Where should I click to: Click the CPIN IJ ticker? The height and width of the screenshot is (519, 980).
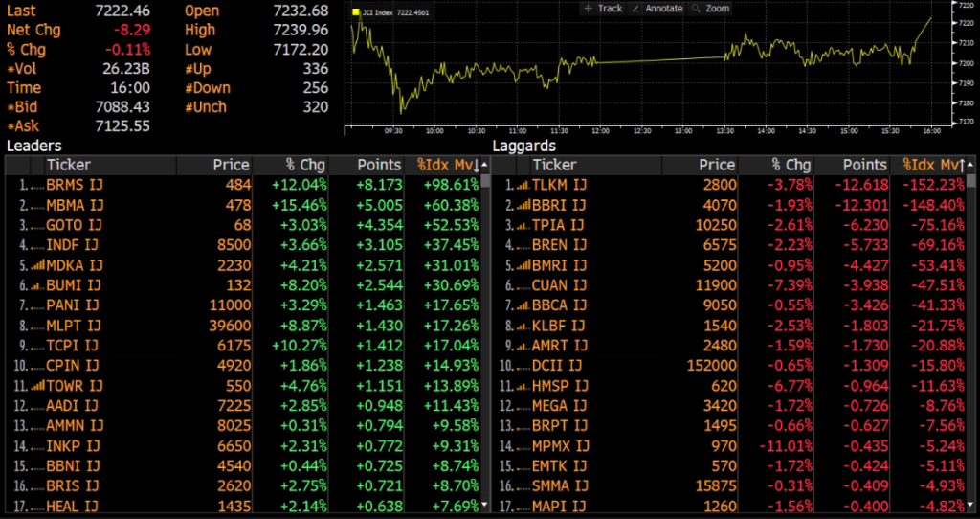tap(73, 366)
